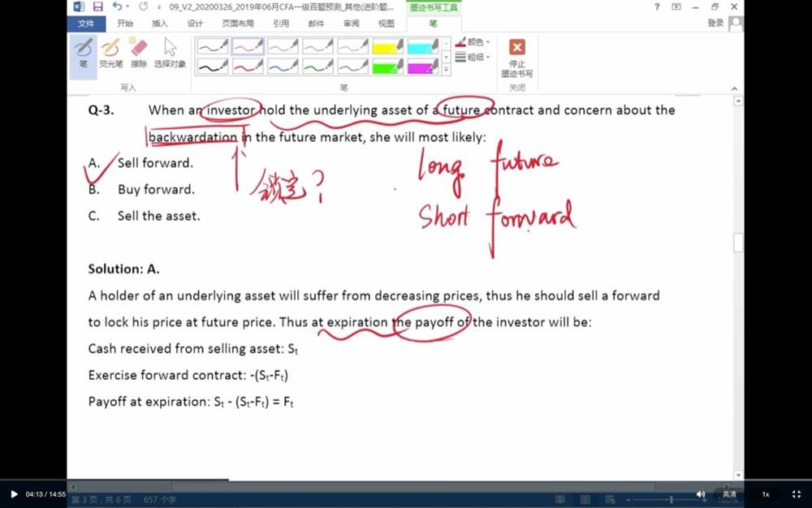Select the Highlighter (荧光笔) tool
The image size is (812, 508).
[x=111, y=54]
